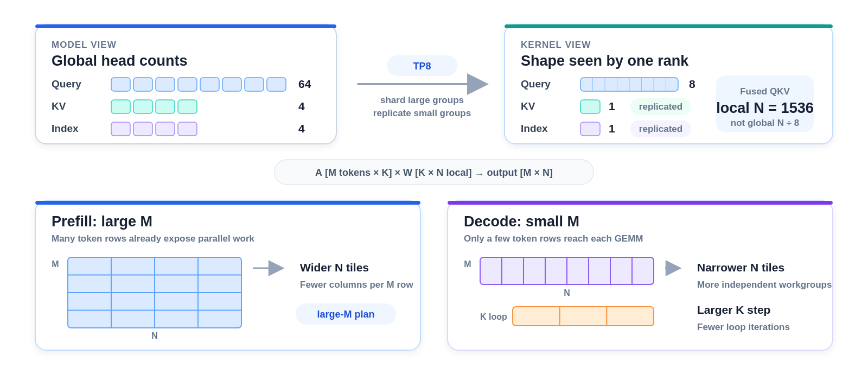Click 'replicate small groups' text
The height and width of the screenshot is (380, 868).
coord(422,113)
